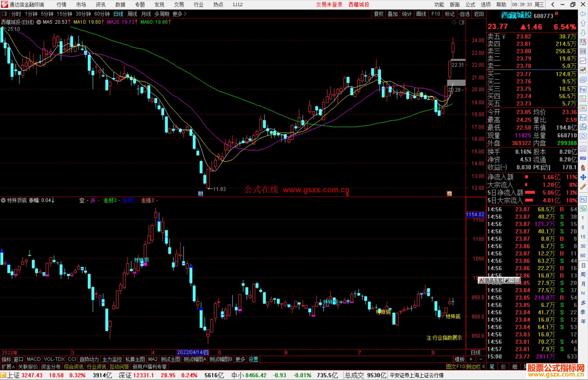Click the 画线 drawing button

421,14
